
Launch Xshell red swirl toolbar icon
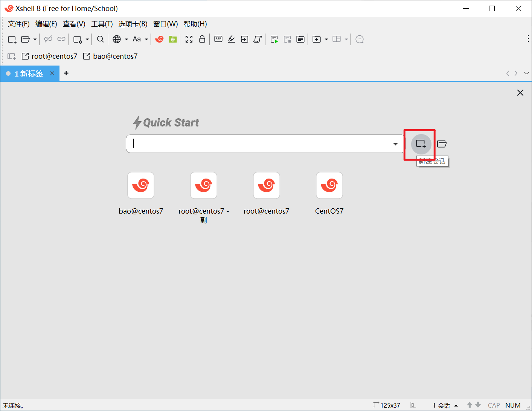coord(160,39)
